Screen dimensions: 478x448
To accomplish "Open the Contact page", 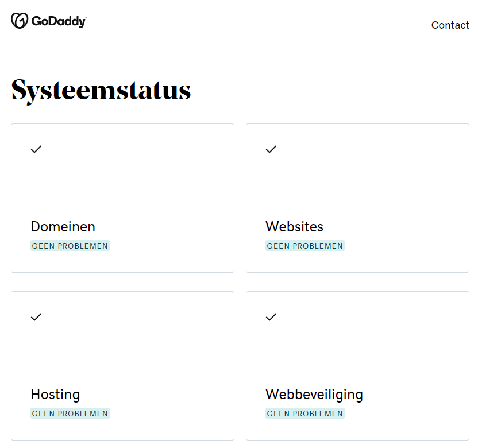I will (x=450, y=25).
